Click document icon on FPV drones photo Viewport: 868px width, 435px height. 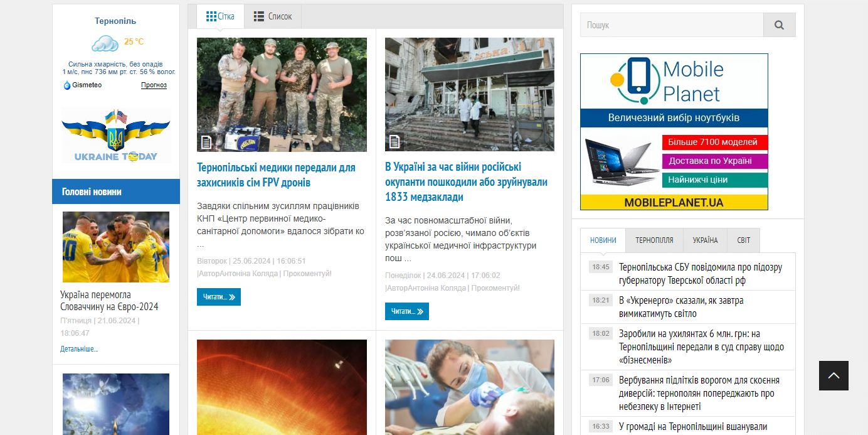pos(206,142)
